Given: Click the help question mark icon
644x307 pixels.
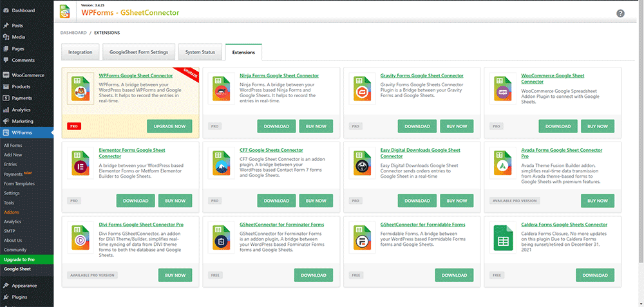Looking at the screenshot, I should click(x=620, y=13).
